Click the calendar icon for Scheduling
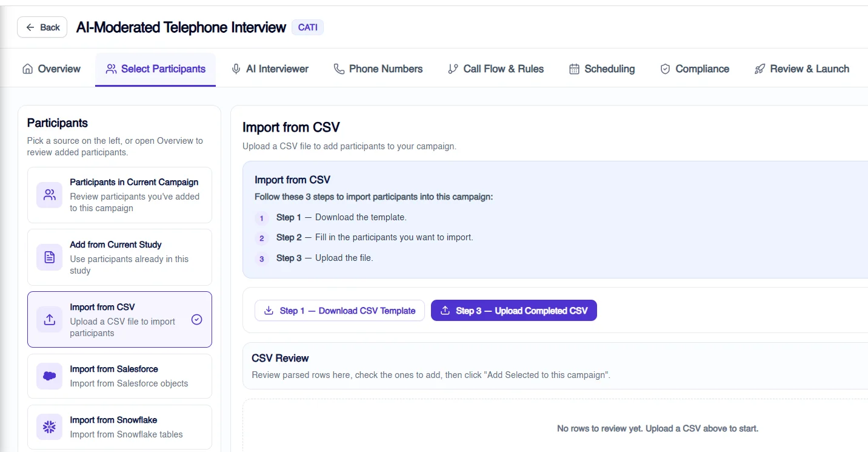This screenshot has height=452, width=868. [x=574, y=69]
